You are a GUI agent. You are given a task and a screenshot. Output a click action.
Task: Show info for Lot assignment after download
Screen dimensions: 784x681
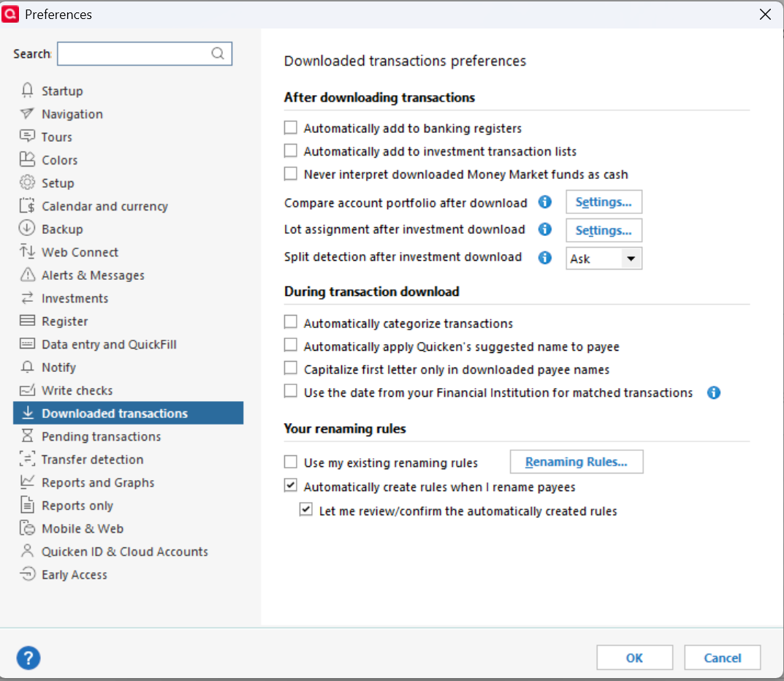[545, 229]
